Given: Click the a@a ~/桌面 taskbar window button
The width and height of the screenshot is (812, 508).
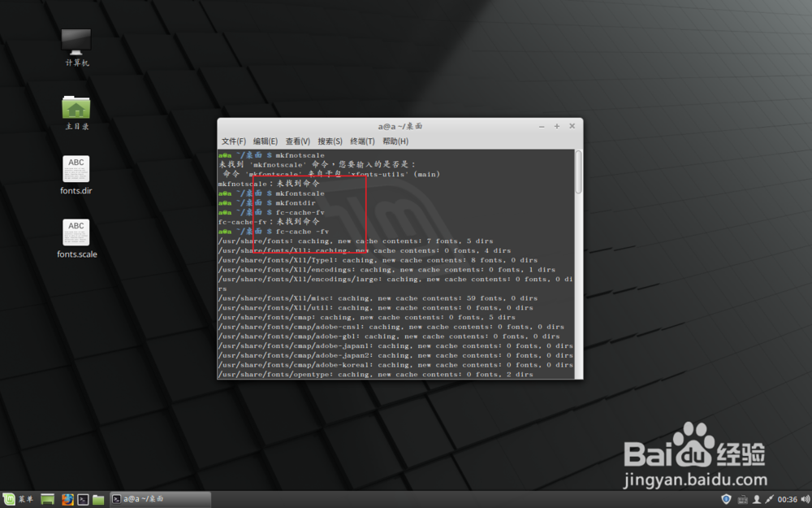Looking at the screenshot, I should tap(158, 499).
